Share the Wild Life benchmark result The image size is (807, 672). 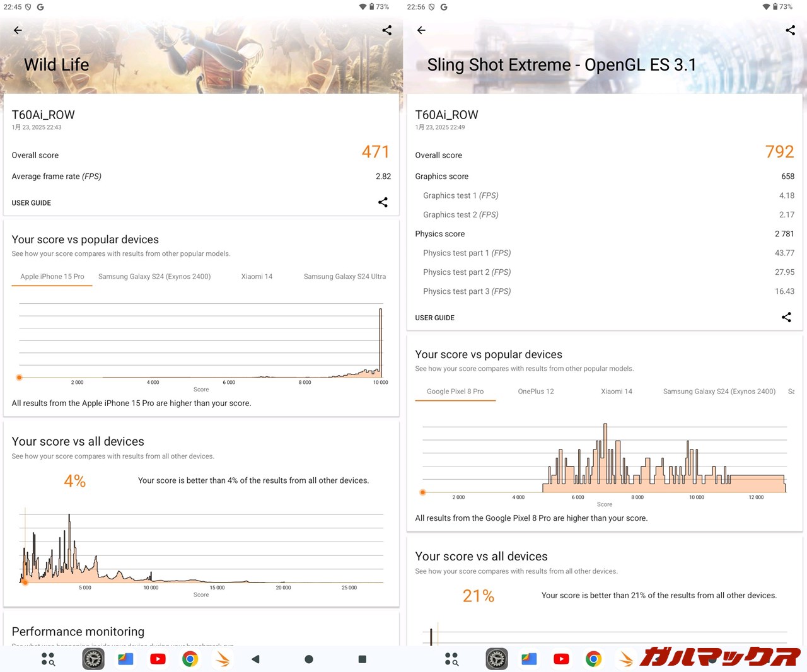tap(386, 30)
